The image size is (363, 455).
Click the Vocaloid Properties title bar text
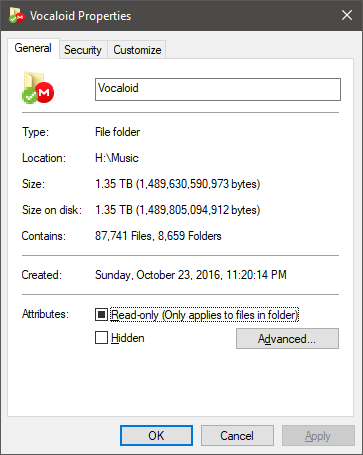pos(80,16)
